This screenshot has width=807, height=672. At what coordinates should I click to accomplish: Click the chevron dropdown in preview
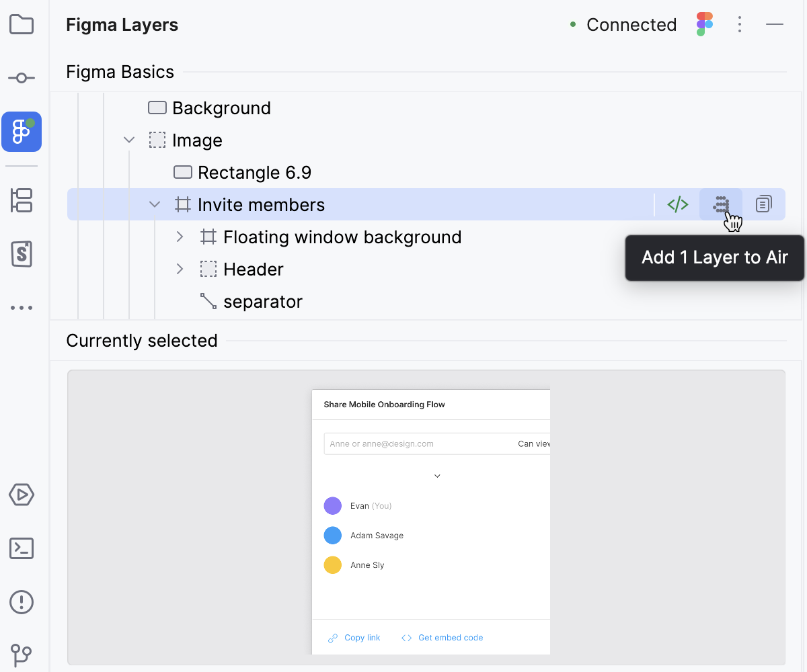[x=437, y=476]
